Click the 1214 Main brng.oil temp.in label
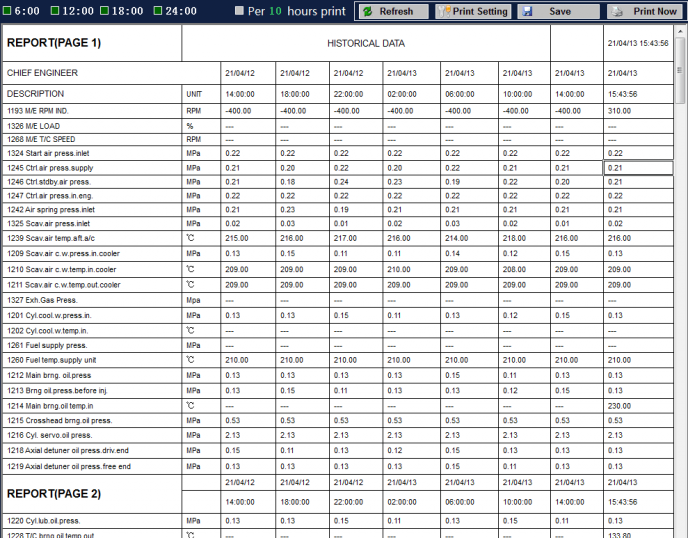The height and width of the screenshot is (538, 688). click(50, 406)
